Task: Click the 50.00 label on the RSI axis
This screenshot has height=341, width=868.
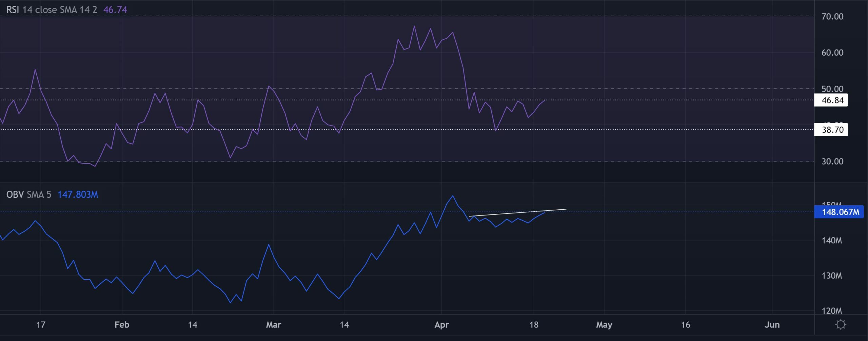Action: click(832, 89)
